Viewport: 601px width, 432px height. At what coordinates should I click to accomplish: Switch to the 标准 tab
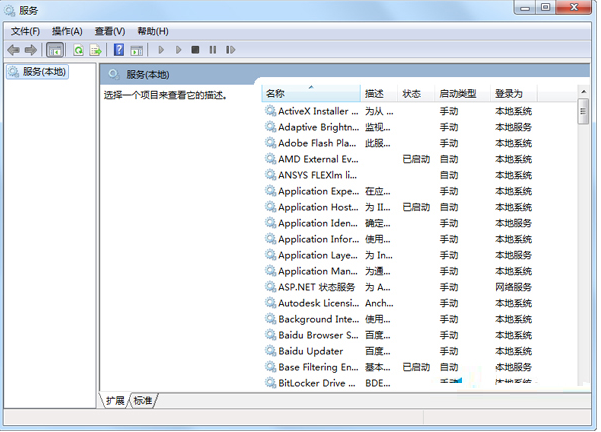coord(143,400)
